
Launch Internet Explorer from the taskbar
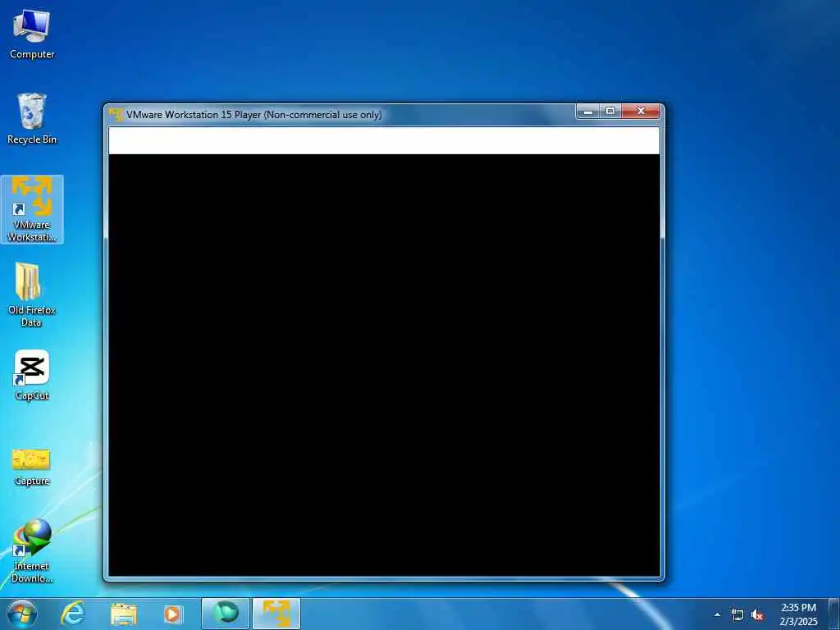pyautogui.click(x=73, y=614)
